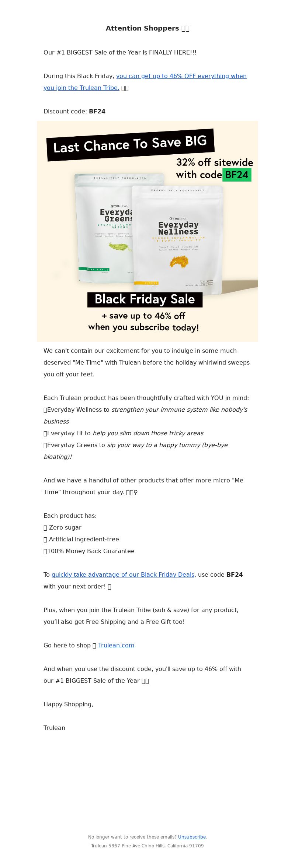Click the icon beside 100% Money Back Guarantee

coord(45,551)
